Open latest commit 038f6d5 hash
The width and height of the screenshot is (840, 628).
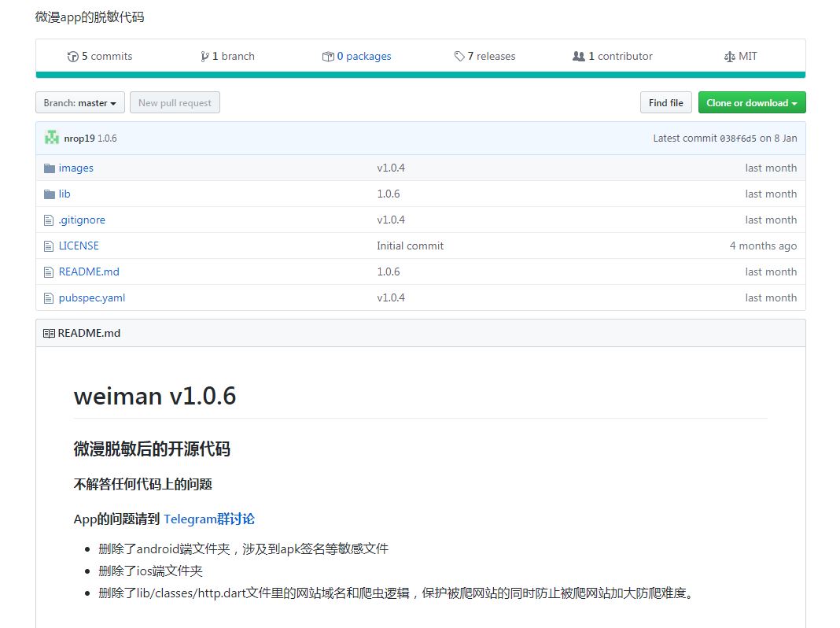(x=738, y=139)
